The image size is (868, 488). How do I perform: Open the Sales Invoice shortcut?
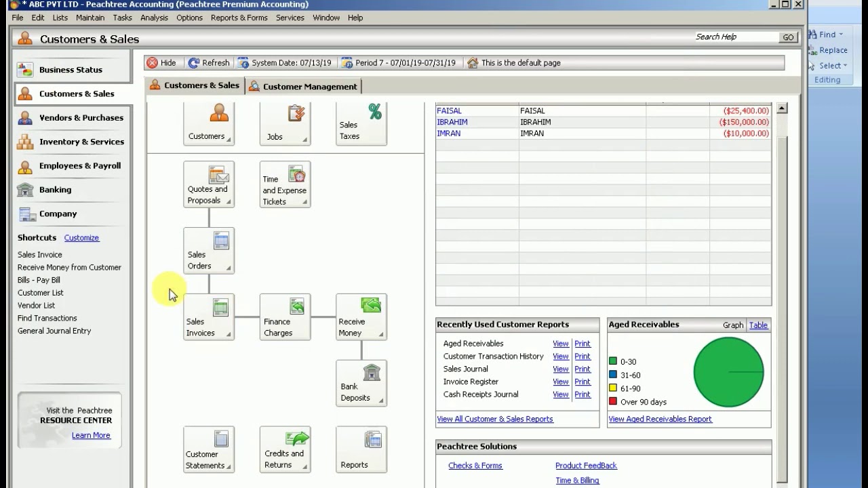click(x=40, y=255)
